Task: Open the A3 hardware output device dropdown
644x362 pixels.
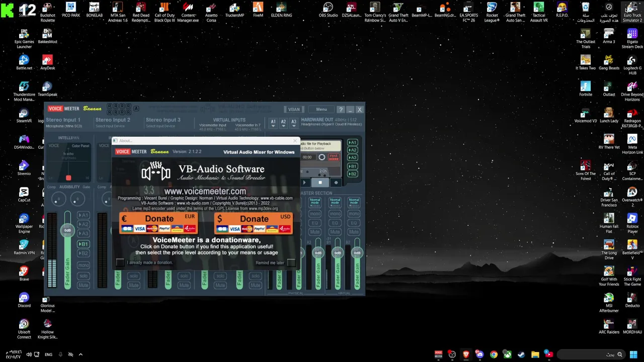Action: click(294, 122)
